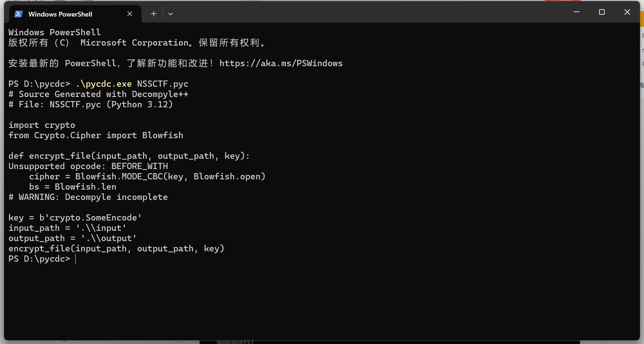The height and width of the screenshot is (344, 644).
Task: Click the PowerShell icon in the tab
Action: pos(18,14)
